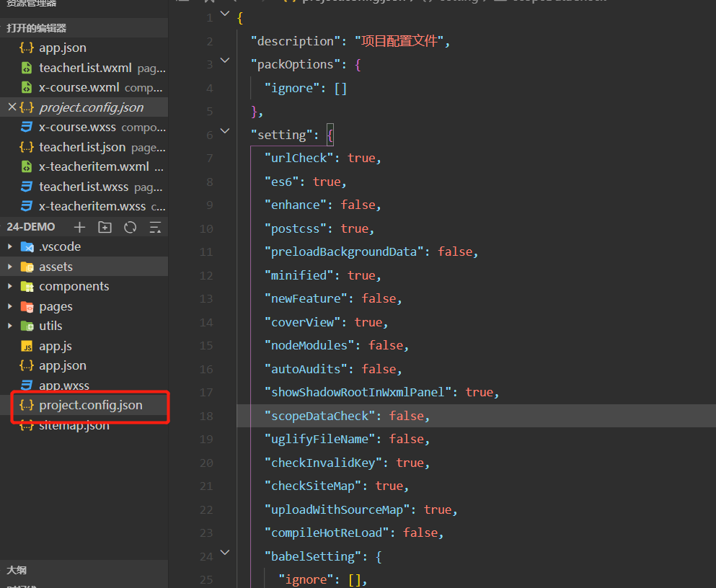Viewport: 716px width, 588px height.
Task: Click the "checkSiteMap" key
Action: pos(313,486)
